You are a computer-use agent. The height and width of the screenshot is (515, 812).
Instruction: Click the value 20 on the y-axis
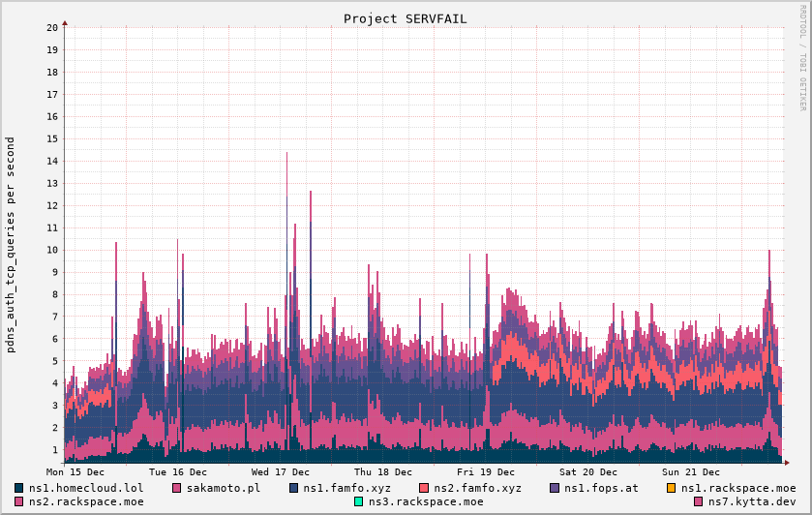52,27
